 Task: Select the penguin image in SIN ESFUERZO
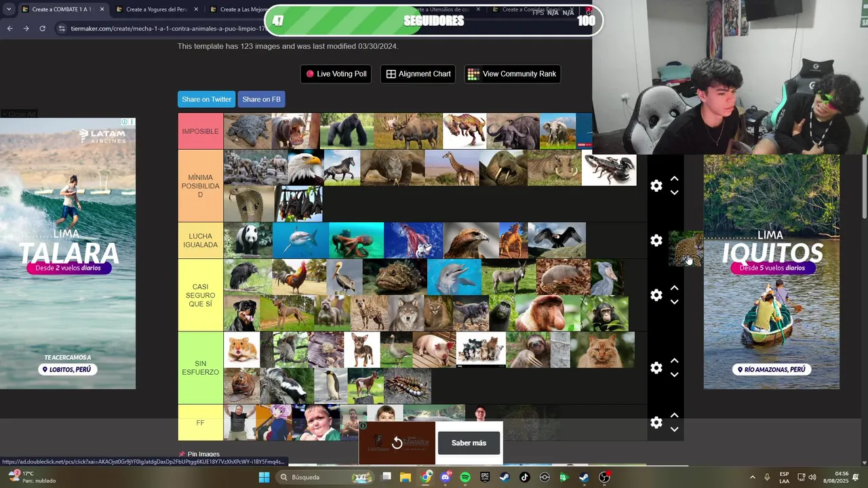330,386
